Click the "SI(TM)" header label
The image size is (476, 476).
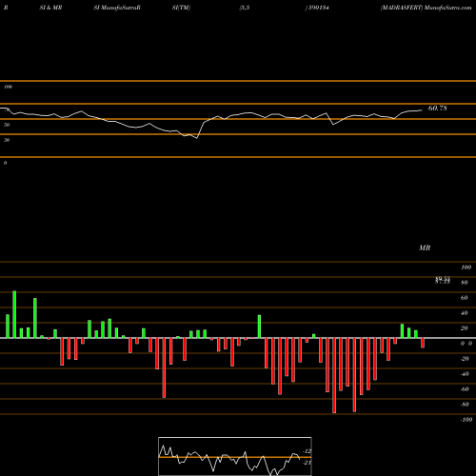[181, 8]
